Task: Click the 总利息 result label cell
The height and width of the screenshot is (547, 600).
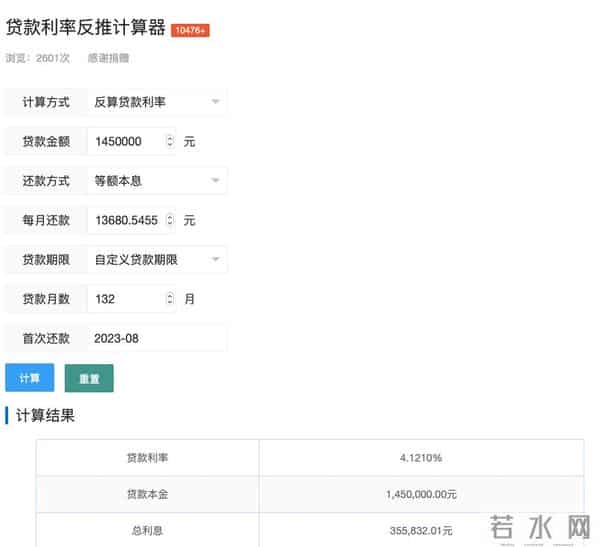Action: click(147, 531)
